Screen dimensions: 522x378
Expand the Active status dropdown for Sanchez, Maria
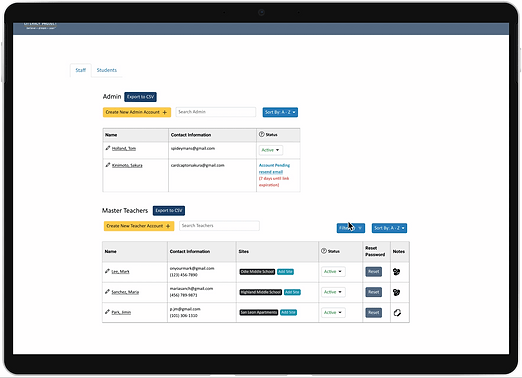pyautogui.click(x=333, y=292)
